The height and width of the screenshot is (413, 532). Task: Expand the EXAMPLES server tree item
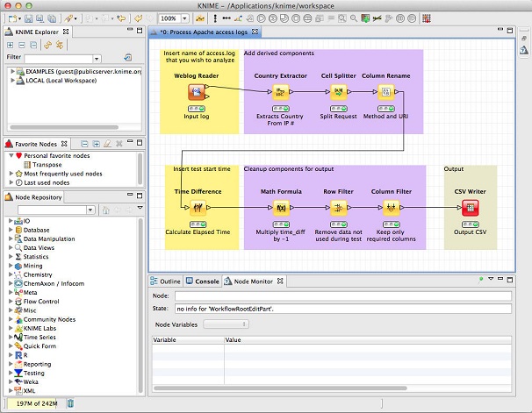pyautogui.click(x=12, y=72)
